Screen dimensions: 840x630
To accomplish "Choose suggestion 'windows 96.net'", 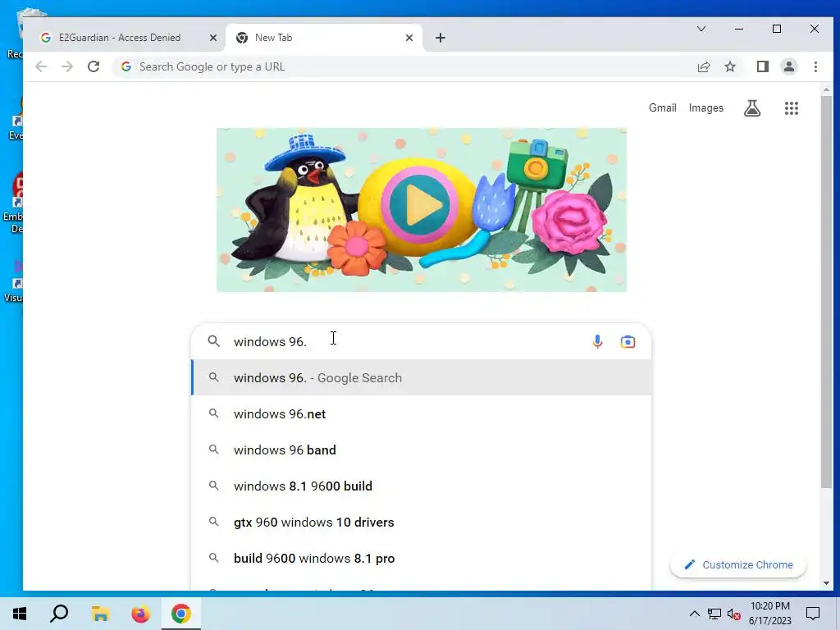I will pyautogui.click(x=422, y=413).
